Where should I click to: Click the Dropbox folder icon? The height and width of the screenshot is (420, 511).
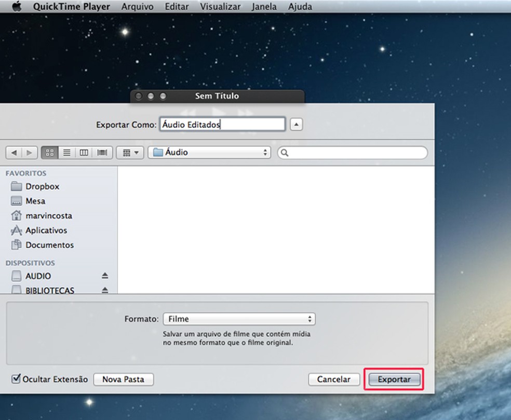pyautogui.click(x=16, y=186)
